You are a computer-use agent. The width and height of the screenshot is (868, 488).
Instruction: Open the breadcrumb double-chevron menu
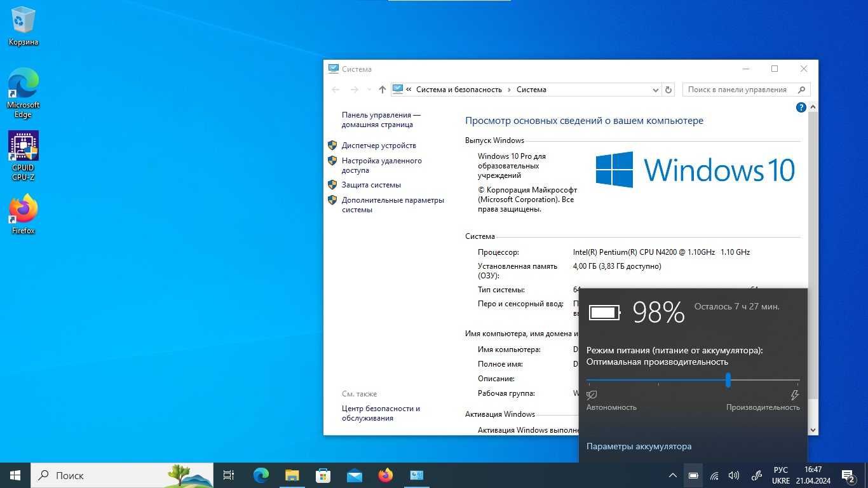(x=409, y=90)
